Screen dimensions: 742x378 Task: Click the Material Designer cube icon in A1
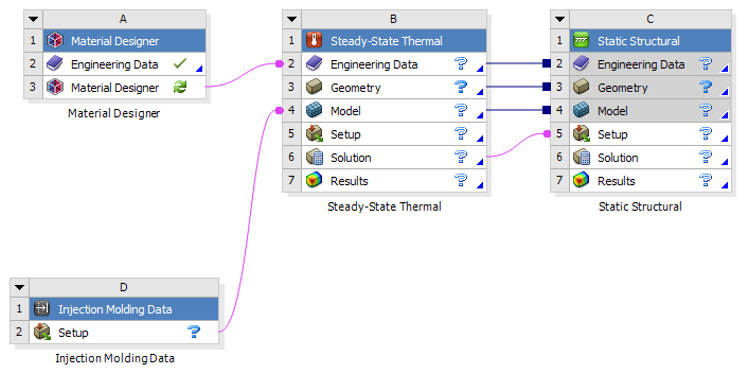tap(55, 41)
